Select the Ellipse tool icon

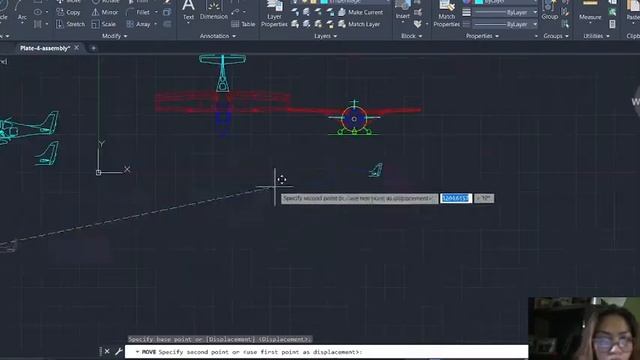[38, 12]
